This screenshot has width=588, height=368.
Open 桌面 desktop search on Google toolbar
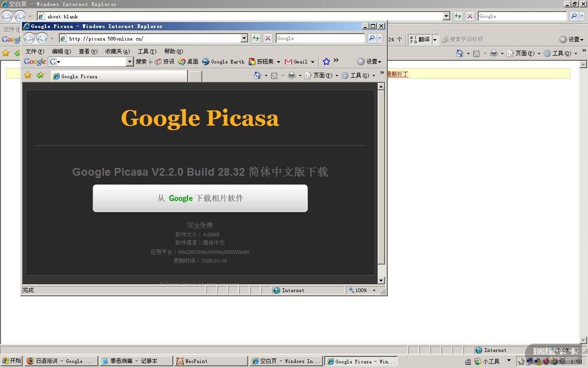pyautogui.click(x=188, y=62)
